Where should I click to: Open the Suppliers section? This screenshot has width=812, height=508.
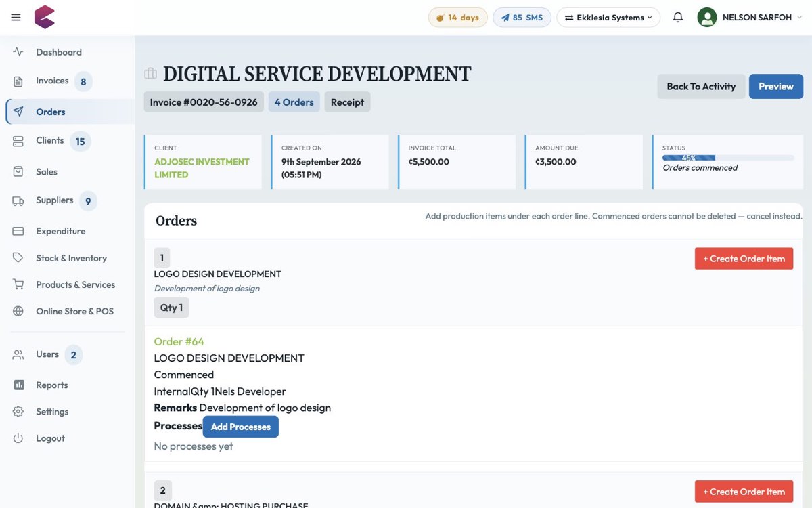55,200
